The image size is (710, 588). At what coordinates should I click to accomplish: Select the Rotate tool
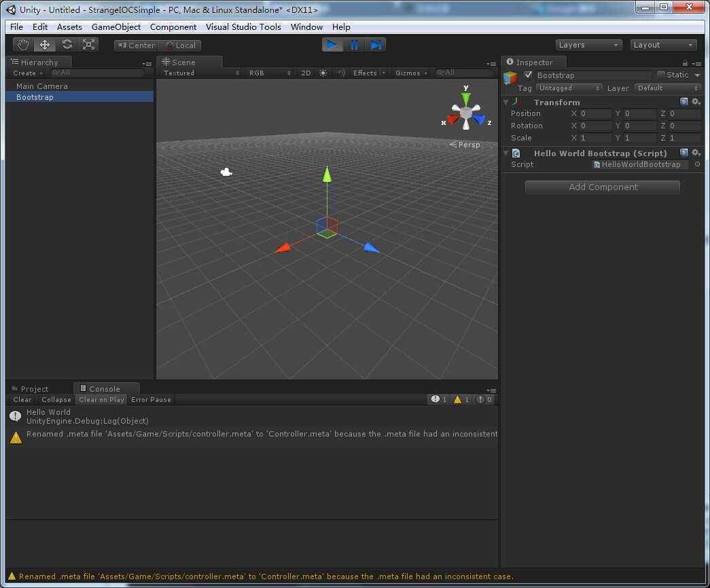click(x=67, y=45)
